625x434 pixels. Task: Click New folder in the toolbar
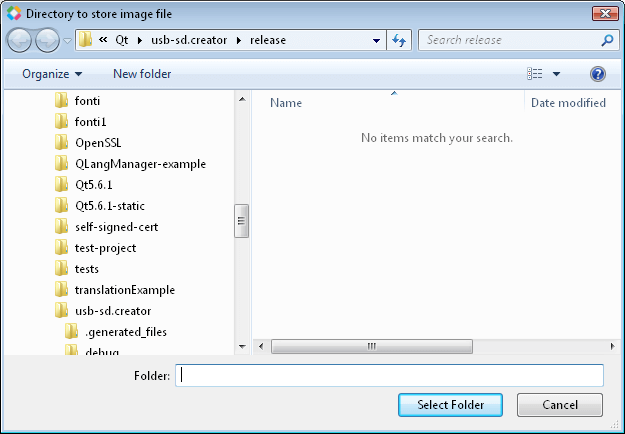142,74
